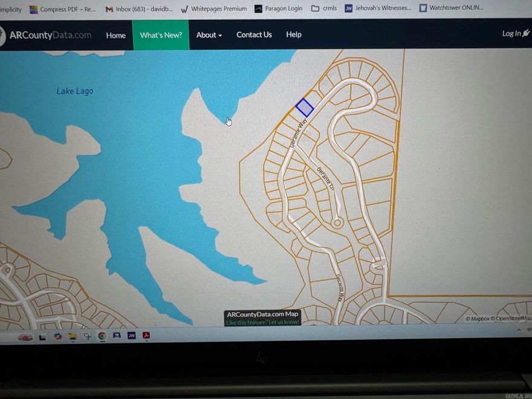Open the Paragon Login bookmark
This screenshot has width=532, height=399.
278,8
